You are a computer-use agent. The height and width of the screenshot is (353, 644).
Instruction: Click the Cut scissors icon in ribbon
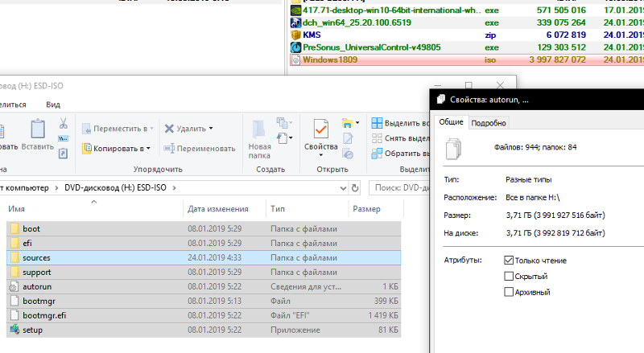pyautogui.click(x=64, y=124)
